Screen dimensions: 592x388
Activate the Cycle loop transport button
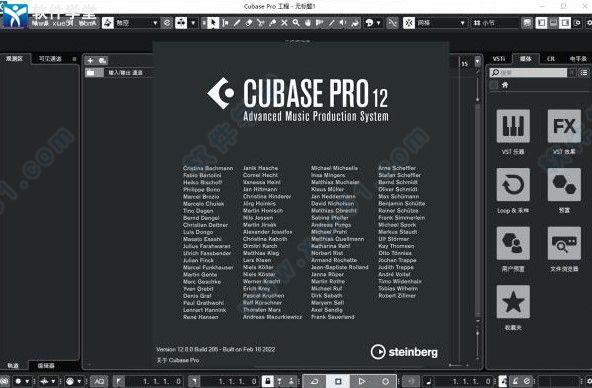[314, 381]
